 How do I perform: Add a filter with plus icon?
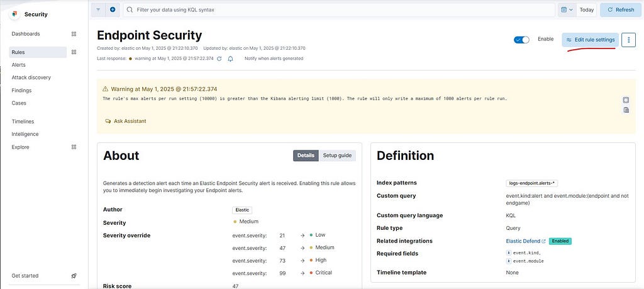coord(113,9)
